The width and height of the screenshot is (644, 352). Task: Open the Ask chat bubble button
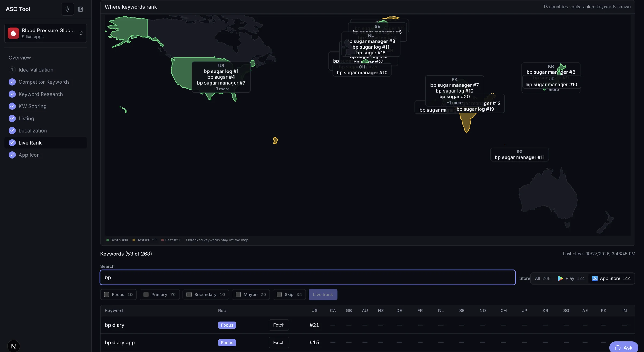(624, 347)
